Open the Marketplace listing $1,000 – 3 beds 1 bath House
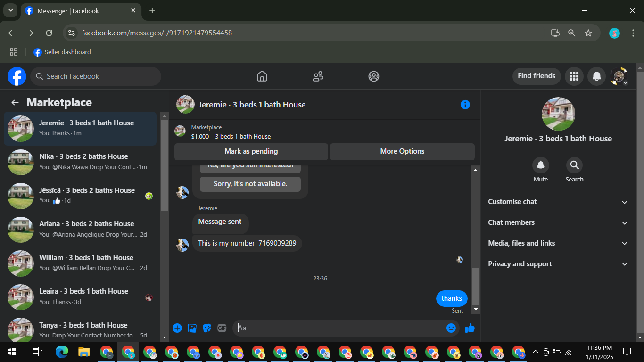The width and height of the screenshot is (644, 362). [x=231, y=137]
